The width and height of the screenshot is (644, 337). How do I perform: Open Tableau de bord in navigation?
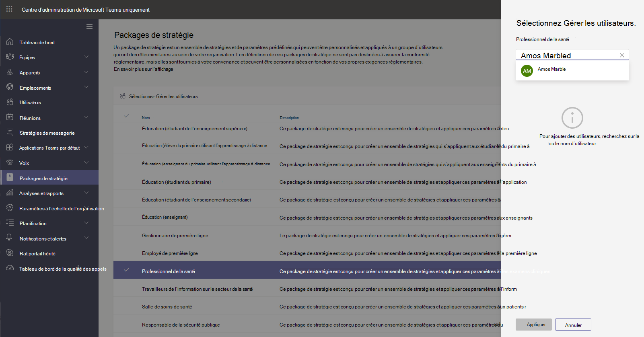click(37, 43)
